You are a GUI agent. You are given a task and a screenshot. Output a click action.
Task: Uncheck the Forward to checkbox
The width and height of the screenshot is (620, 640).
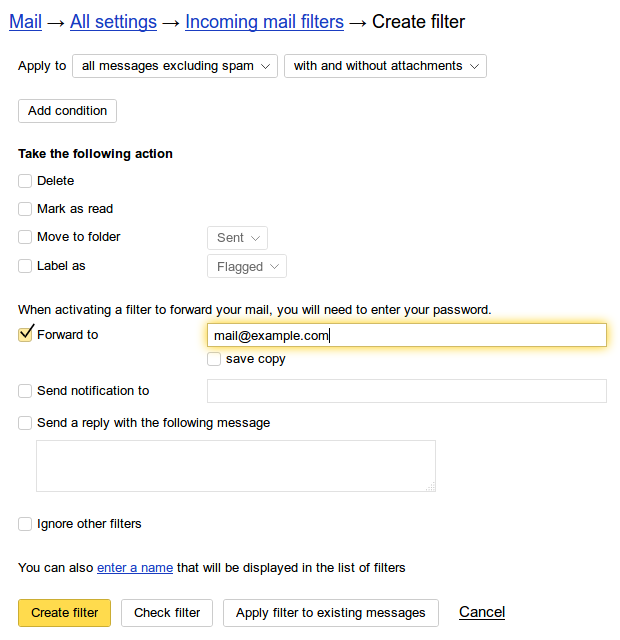(25, 335)
